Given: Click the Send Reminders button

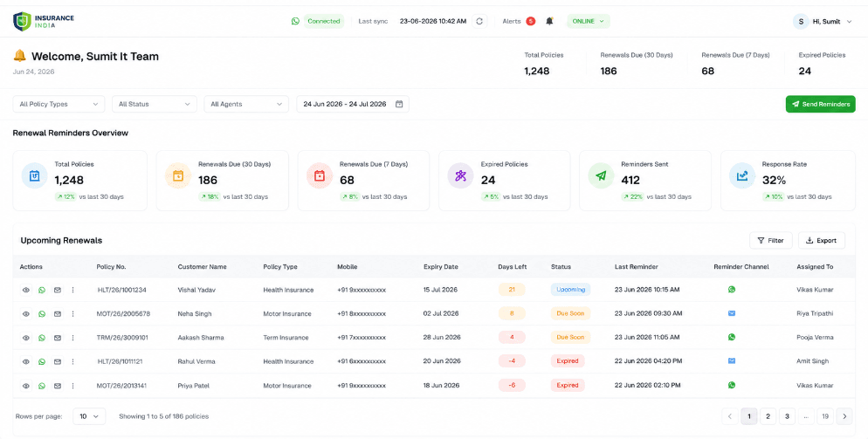Looking at the screenshot, I should pos(820,104).
